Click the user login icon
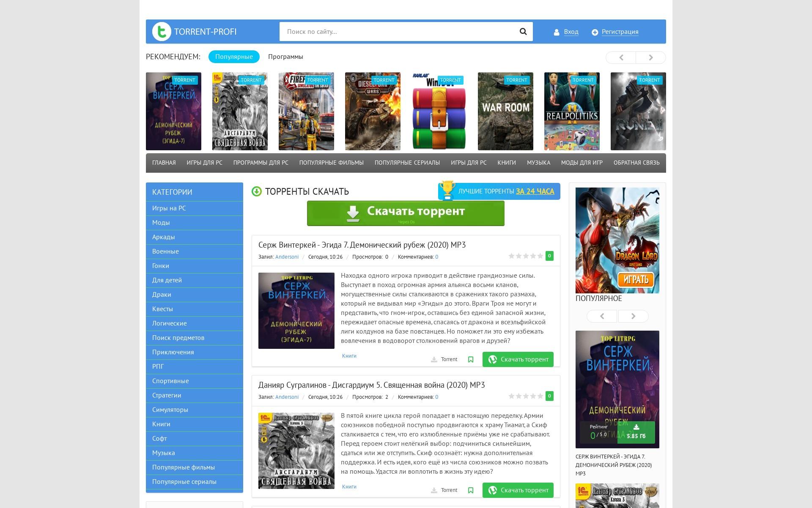This screenshot has width=812, height=508. (x=557, y=32)
